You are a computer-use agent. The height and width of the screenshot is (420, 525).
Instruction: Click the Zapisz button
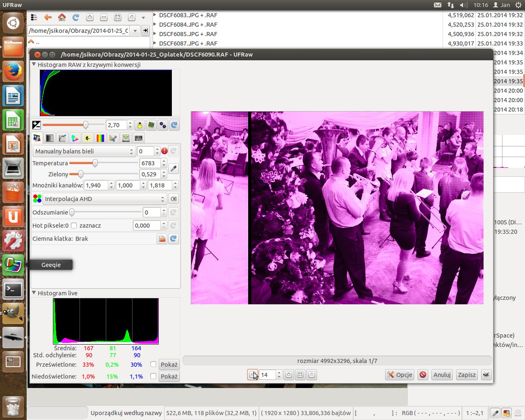[x=467, y=374]
